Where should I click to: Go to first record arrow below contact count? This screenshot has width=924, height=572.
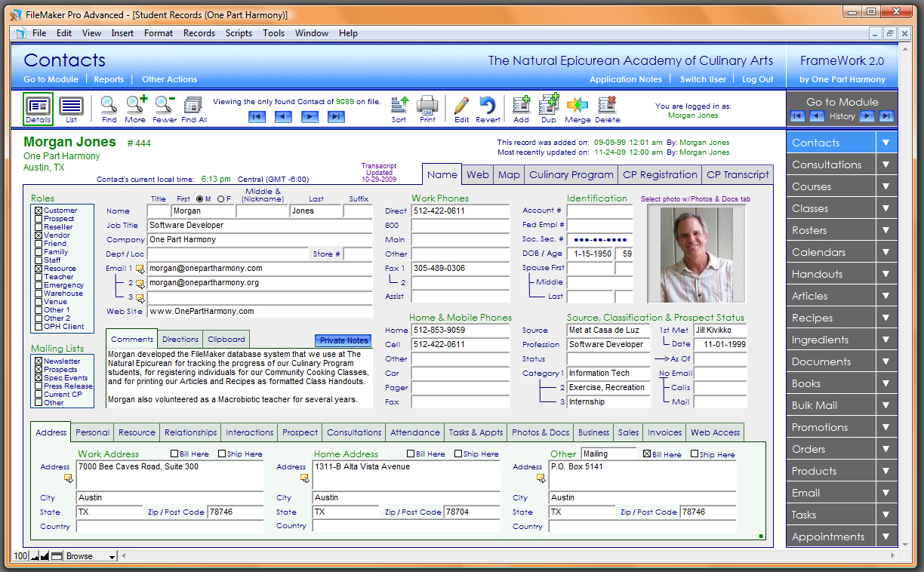[257, 116]
